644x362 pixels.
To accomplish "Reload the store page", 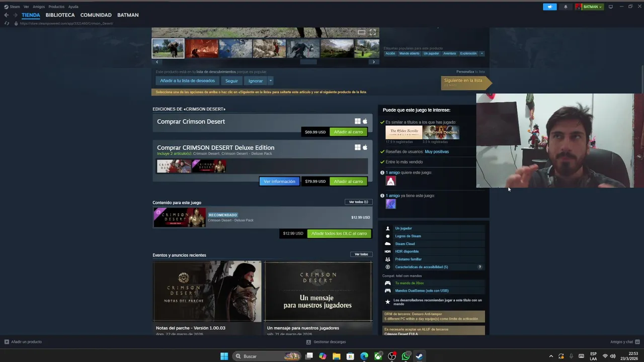I will point(7,23).
